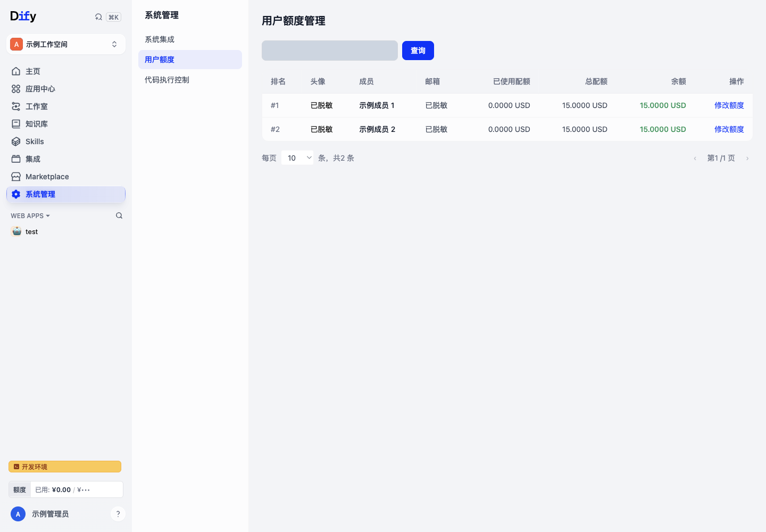The width and height of the screenshot is (766, 532).
Task: Click the 已使用配额 column header
Action: (x=512, y=81)
